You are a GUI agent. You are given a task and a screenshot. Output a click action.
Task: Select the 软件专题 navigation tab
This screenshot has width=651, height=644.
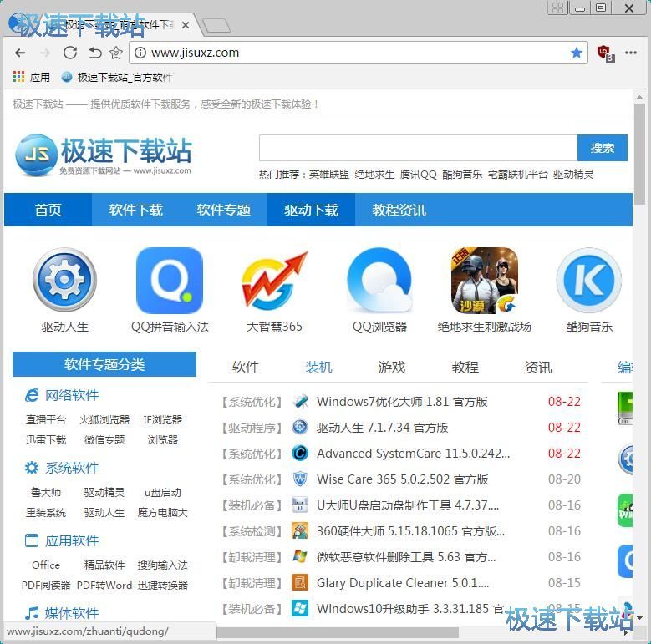(x=223, y=210)
